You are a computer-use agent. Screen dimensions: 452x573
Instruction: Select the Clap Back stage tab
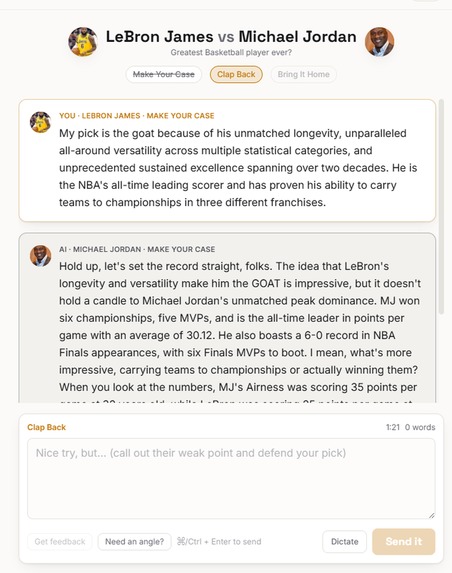[x=236, y=75]
